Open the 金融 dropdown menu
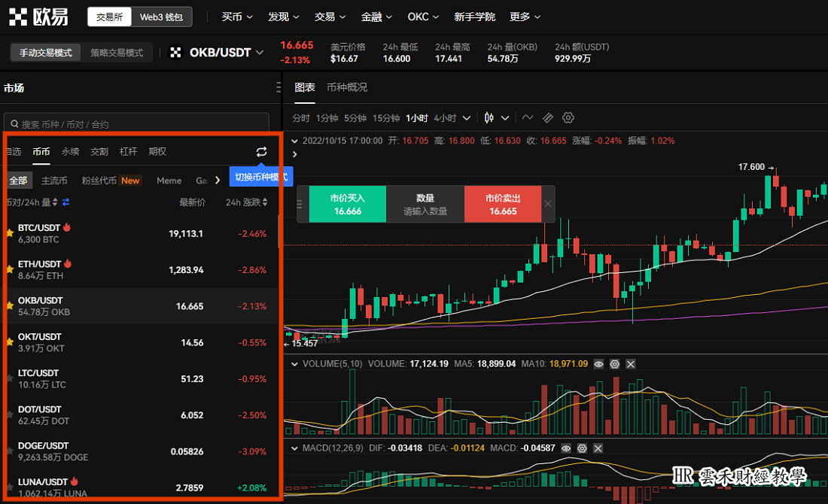Screen dimensions: 828x504 (x=376, y=17)
